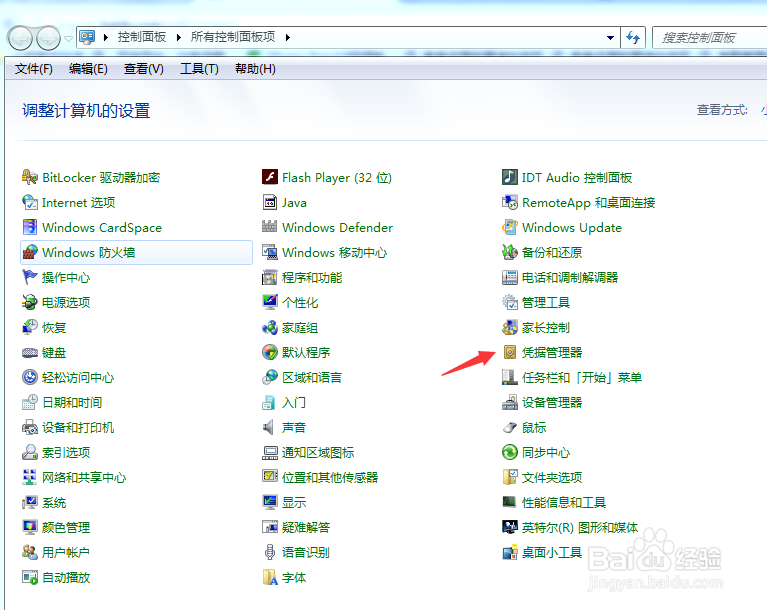Click the Forward navigation button
Image resolution: width=767 pixels, height=610 pixels.
pos(48,38)
